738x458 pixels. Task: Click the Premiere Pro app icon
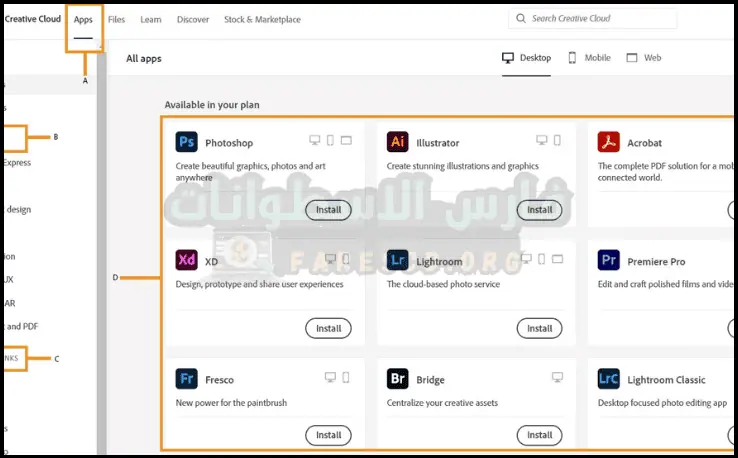pyautogui.click(x=609, y=261)
